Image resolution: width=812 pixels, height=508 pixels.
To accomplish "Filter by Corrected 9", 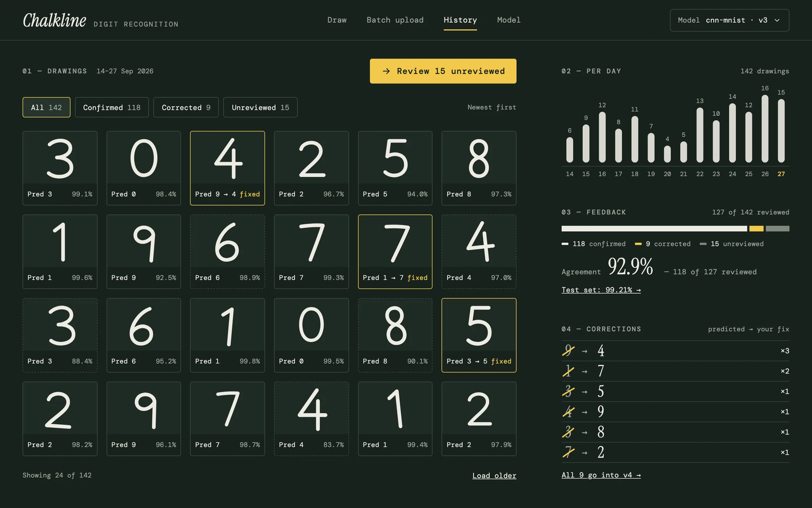I will click(186, 107).
